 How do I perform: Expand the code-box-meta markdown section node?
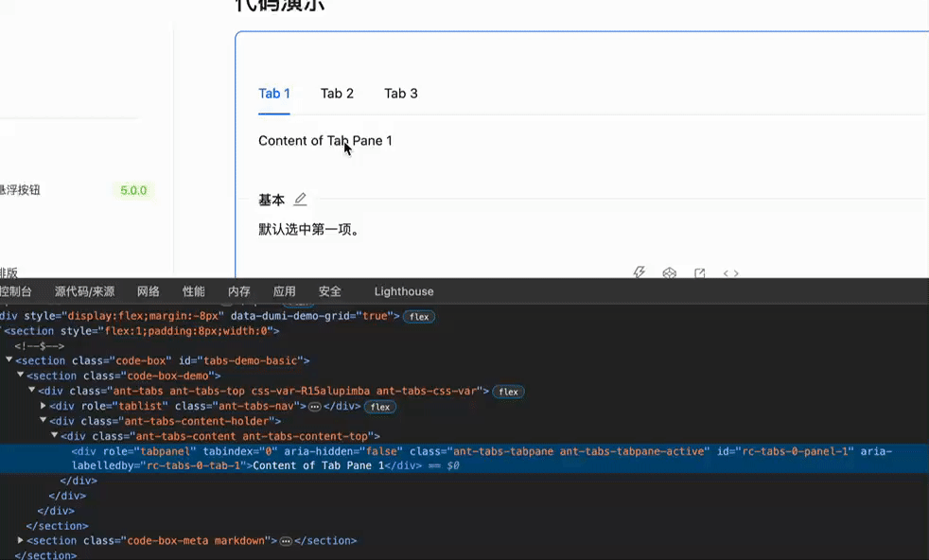click(x=20, y=540)
